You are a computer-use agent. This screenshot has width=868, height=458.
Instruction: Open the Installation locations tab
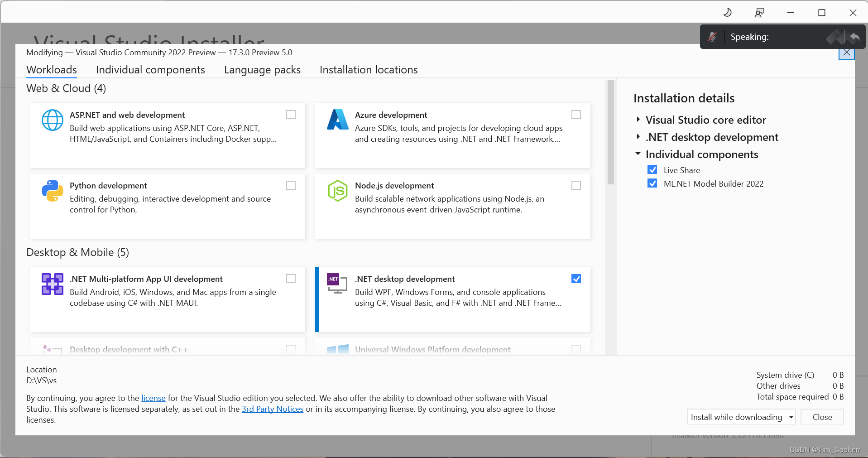coord(369,70)
